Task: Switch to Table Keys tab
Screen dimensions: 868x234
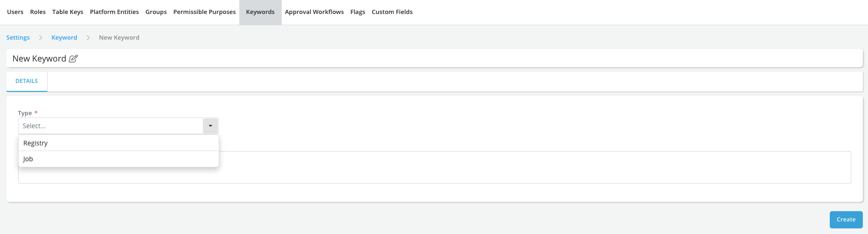Action: point(68,12)
